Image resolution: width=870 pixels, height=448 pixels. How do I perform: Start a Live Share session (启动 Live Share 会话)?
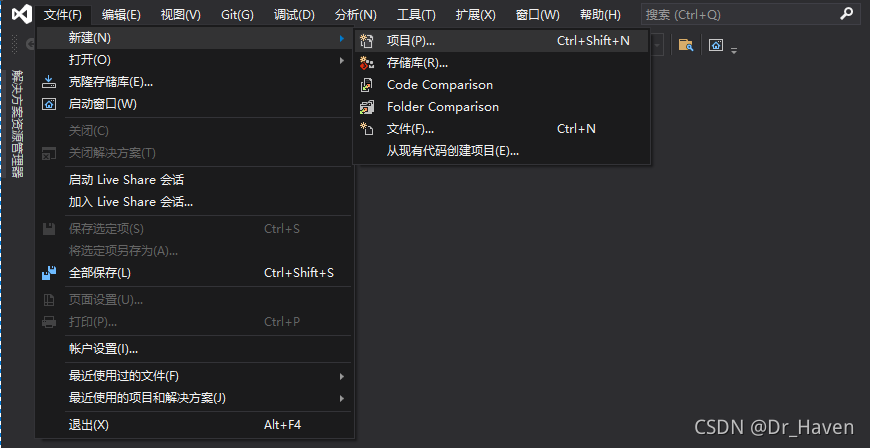[194, 180]
